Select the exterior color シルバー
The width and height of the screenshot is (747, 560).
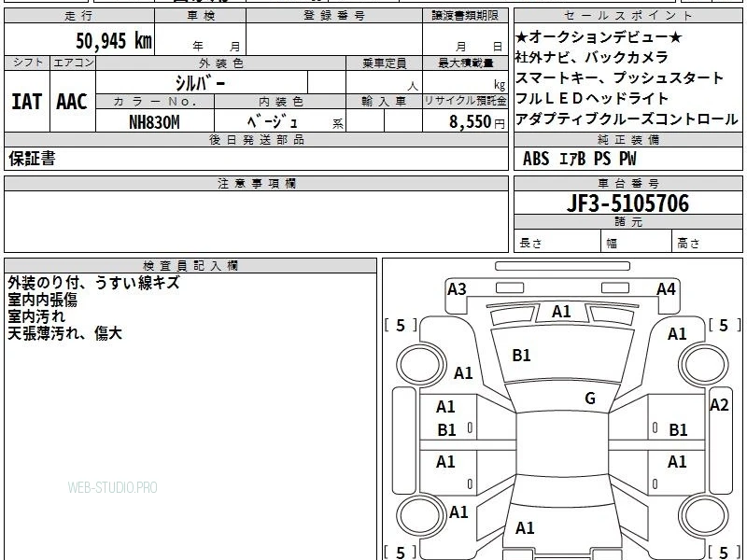coord(200,83)
